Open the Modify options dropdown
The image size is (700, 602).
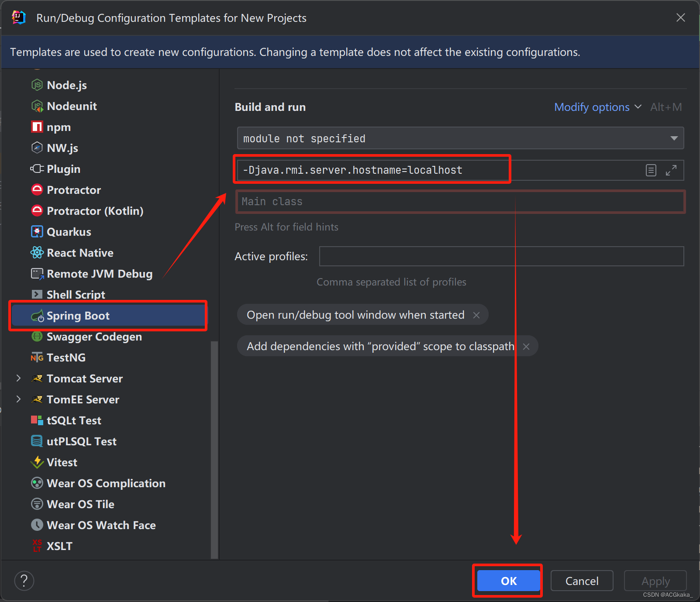[x=598, y=107]
